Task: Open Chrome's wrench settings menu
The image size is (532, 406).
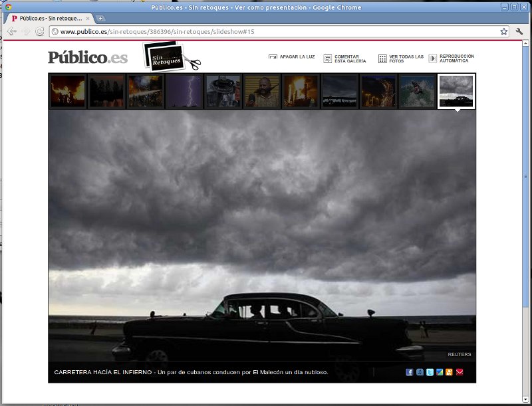Action: click(519, 31)
